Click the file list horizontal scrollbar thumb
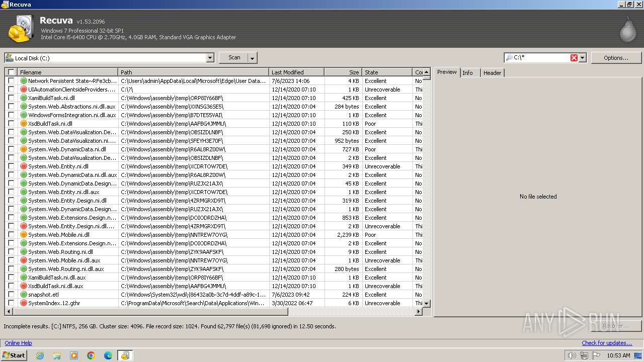 [150, 312]
